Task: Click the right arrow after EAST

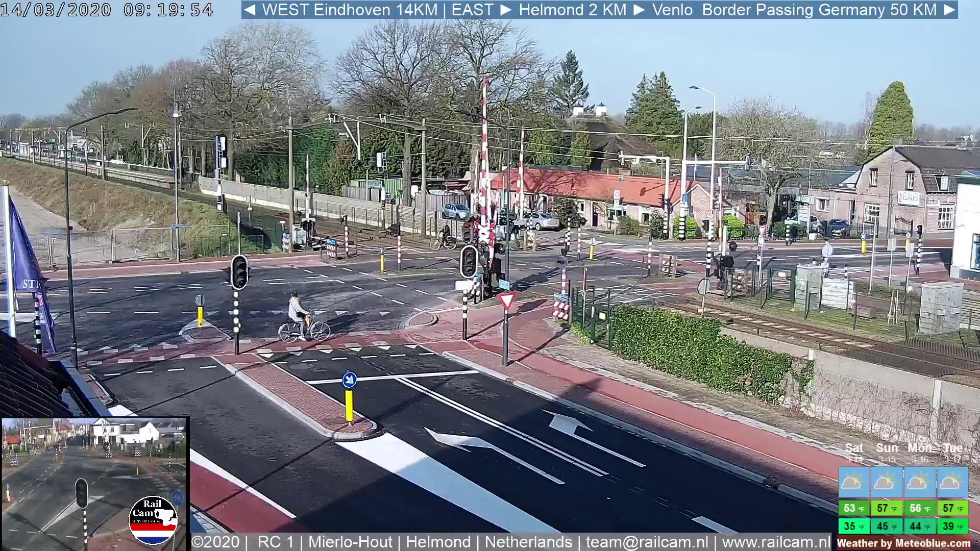Action: tap(506, 10)
